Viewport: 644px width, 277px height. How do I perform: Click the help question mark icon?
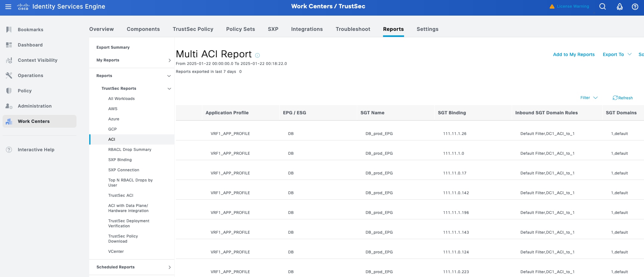(x=635, y=7)
